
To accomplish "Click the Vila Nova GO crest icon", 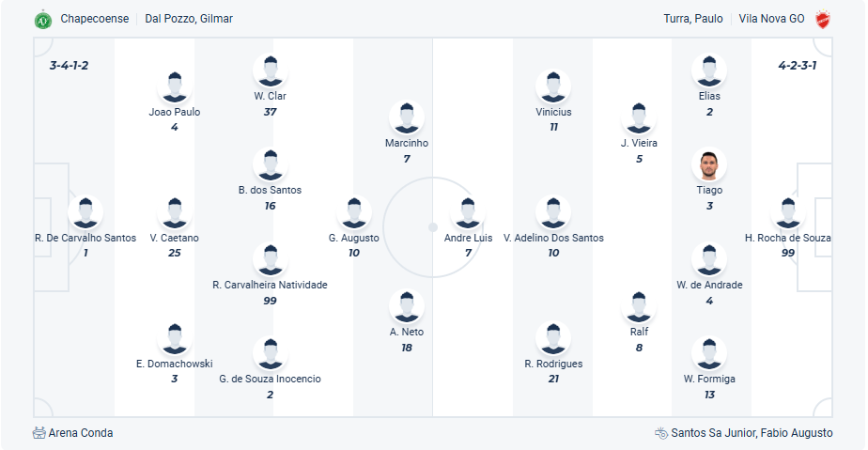I will pyautogui.click(x=823, y=19).
